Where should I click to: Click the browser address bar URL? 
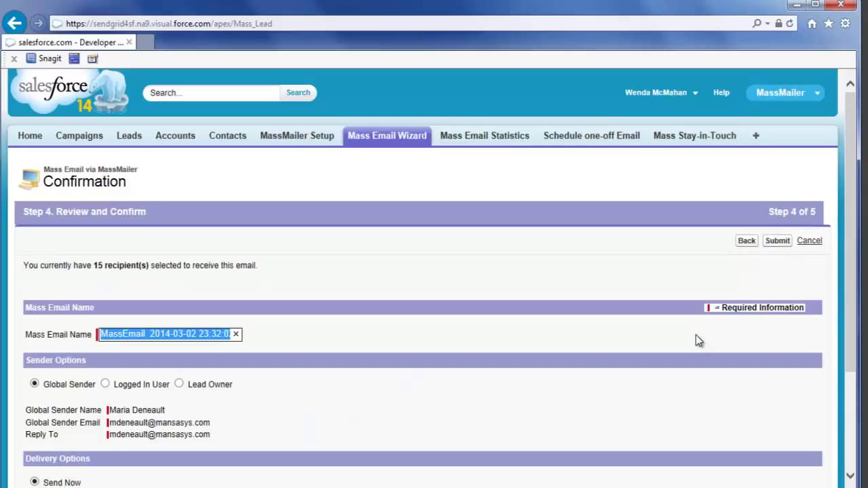[169, 24]
